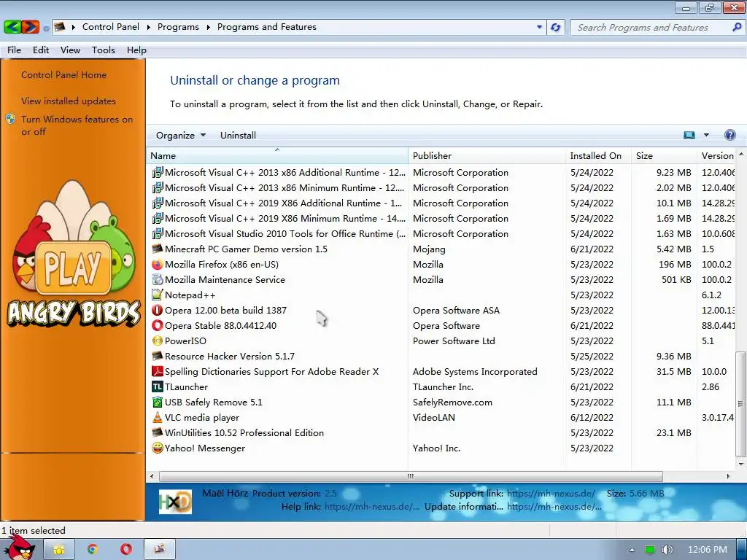
Task: Click the Uninstall toolbar button
Action: coord(238,135)
